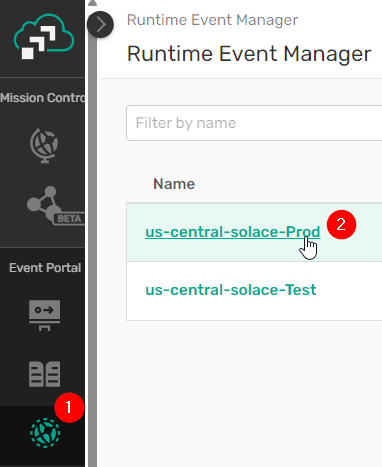Open the us-central-solace-Test link
382x467 pixels.
(x=231, y=290)
